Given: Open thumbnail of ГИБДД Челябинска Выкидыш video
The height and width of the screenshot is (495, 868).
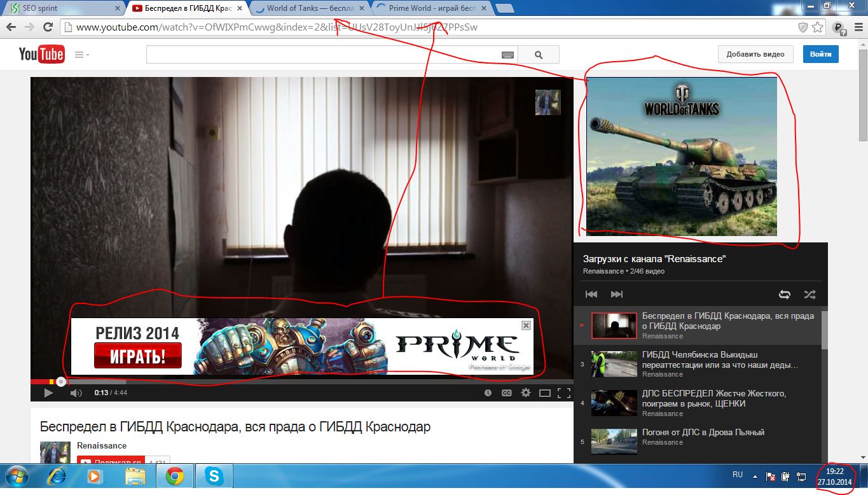Looking at the screenshot, I should click(614, 364).
